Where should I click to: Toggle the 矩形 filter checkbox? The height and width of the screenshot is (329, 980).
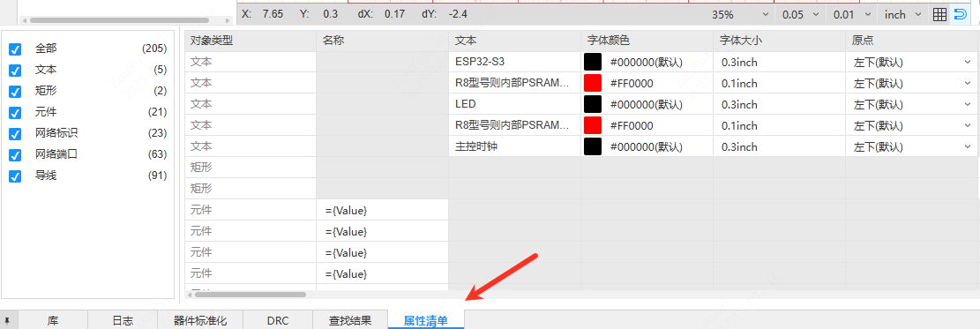(x=16, y=92)
